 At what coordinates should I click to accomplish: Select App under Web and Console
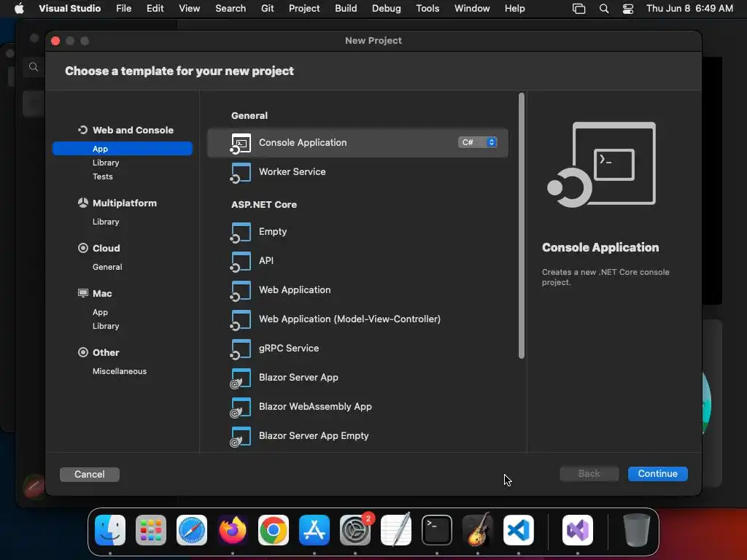point(123,149)
